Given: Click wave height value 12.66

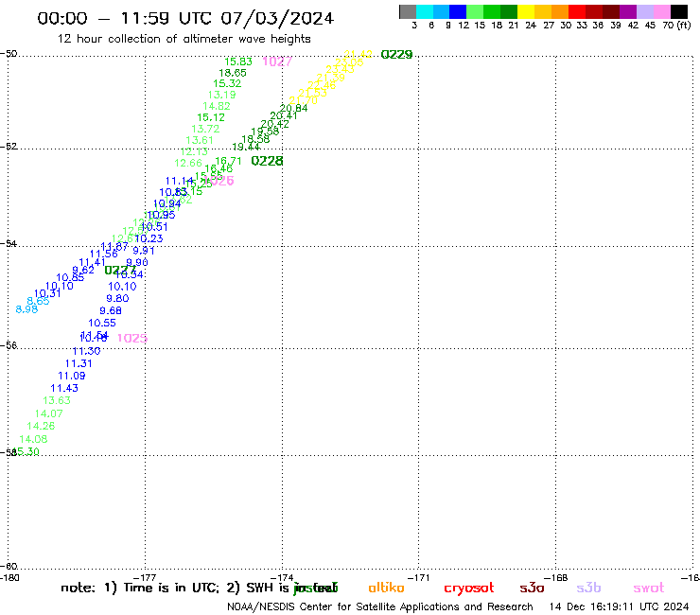Looking at the screenshot, I should pos(188,163).
